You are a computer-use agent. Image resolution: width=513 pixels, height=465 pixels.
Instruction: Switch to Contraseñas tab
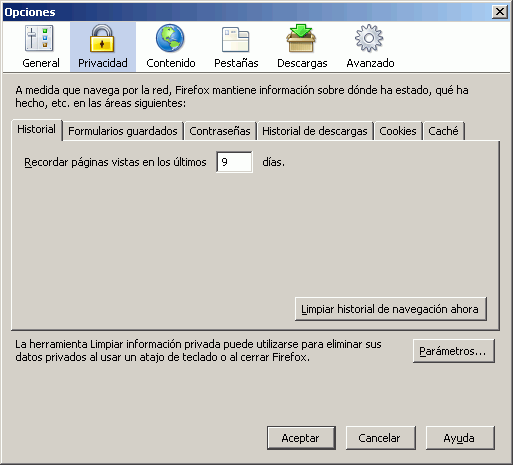(x=220, y=131)
